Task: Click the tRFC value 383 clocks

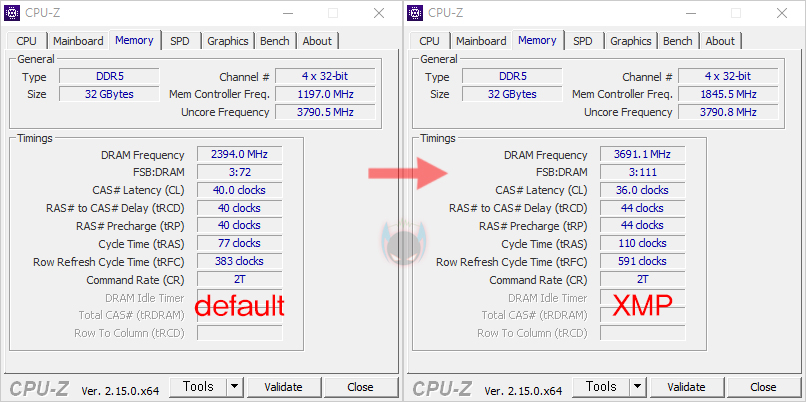Action: click(x=240, y=261)
